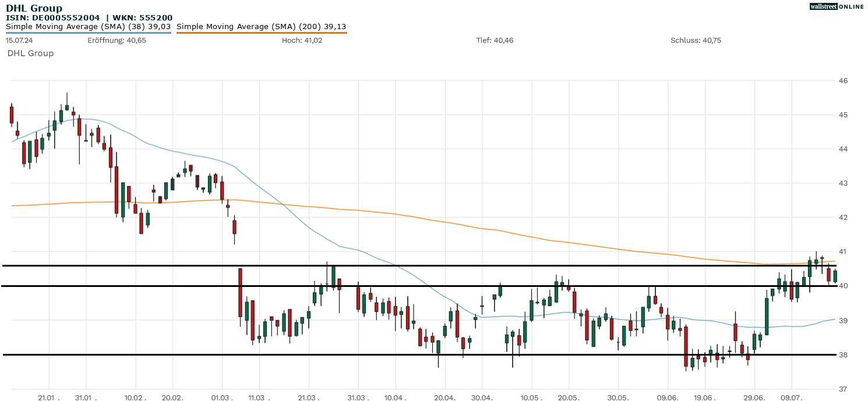
Task: Click the Tief 40,46 value
Action: pos(495,40)
